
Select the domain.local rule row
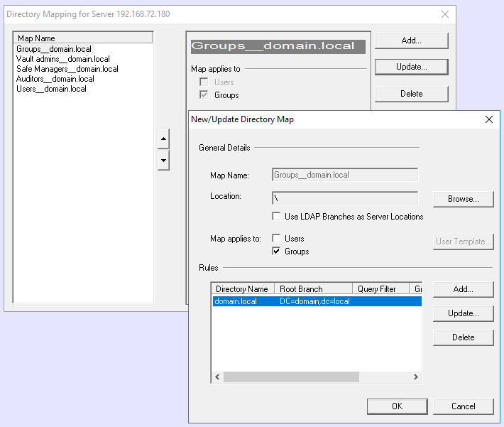pyautogui.click(x=317, y=301)
